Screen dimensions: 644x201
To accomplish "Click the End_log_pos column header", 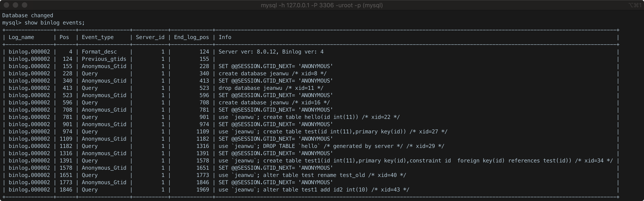I will coord(191,37).
